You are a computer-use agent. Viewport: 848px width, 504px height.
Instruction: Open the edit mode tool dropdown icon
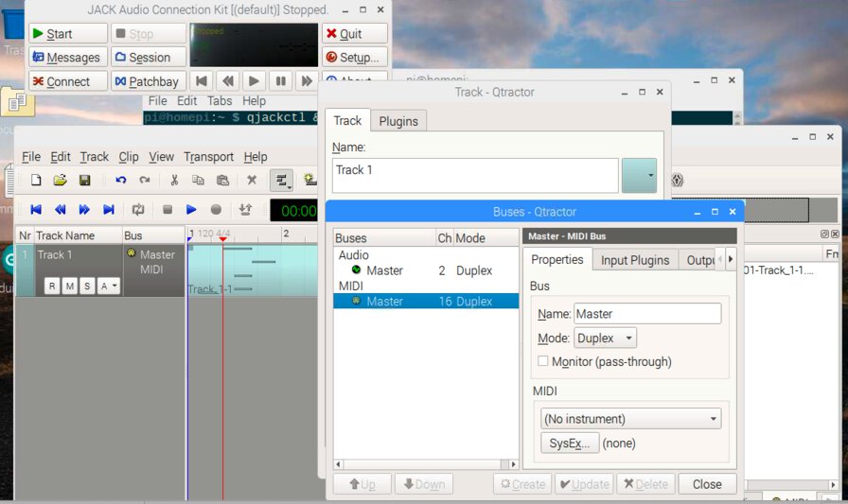click(x=282, y=181)
